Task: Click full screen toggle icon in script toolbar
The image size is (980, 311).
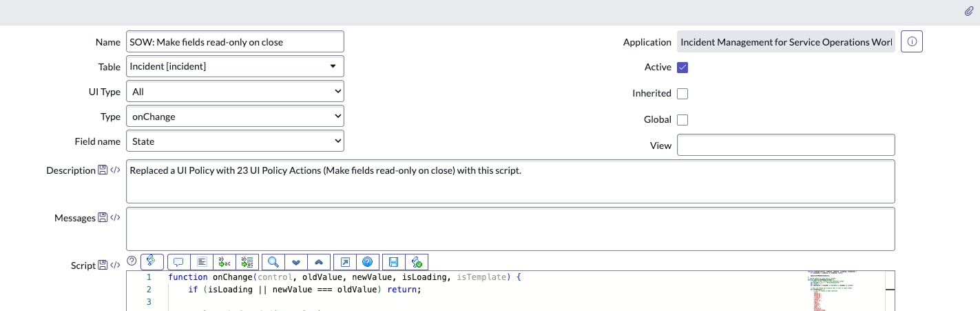Action: point(345,261)
